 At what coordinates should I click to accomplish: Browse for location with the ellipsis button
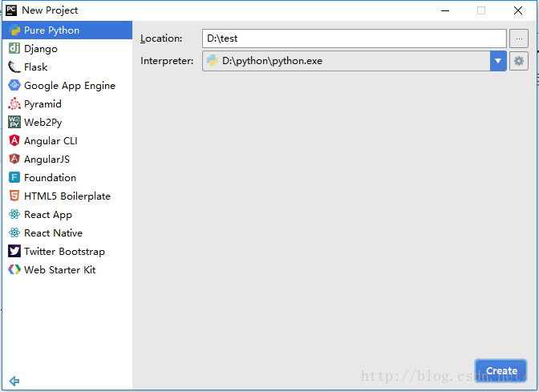(519, 38)
